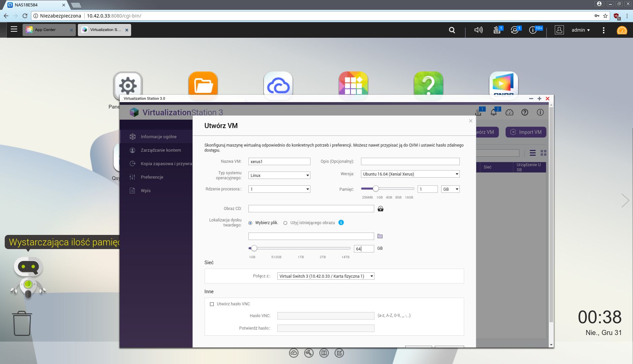Image resolution: width=633 pixels, height=364 pixels.
Task: Close the 'Utwórz VM' dialog
Action: (471, 121)
